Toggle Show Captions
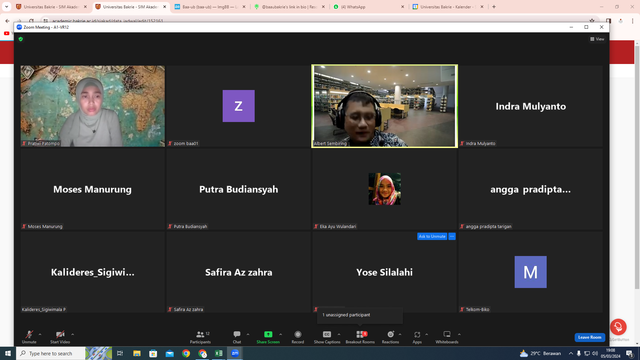640x360 pixels. click(x=327, y=337)
